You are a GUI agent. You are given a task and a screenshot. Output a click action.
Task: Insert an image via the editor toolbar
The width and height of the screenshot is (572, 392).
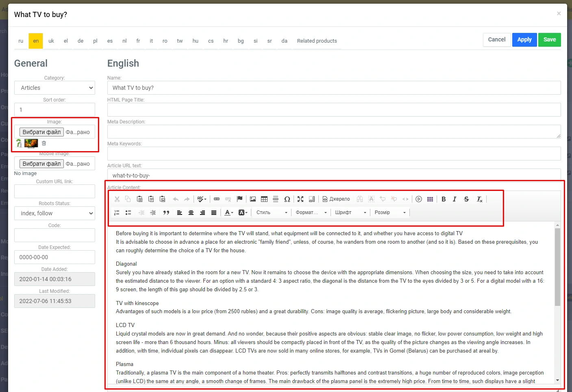(253, 199)
